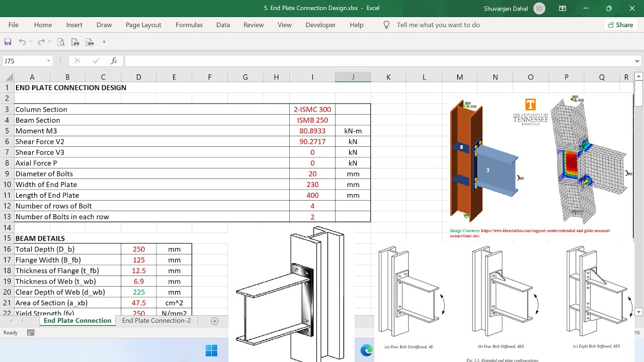Click the Insert Function fx icon

pyautogui.click(x=114, y=61)
